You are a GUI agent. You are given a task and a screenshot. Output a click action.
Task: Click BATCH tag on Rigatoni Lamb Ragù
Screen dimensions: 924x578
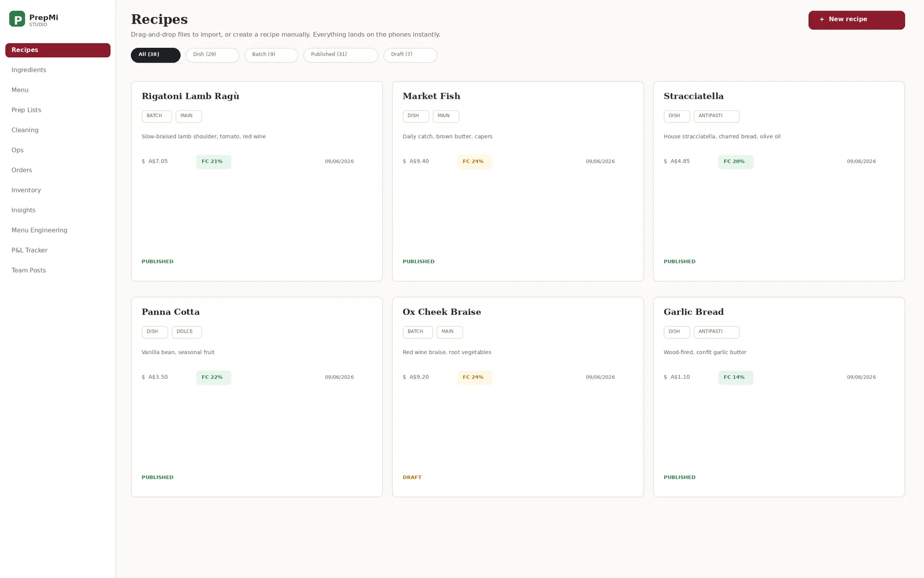click(156, 116)
